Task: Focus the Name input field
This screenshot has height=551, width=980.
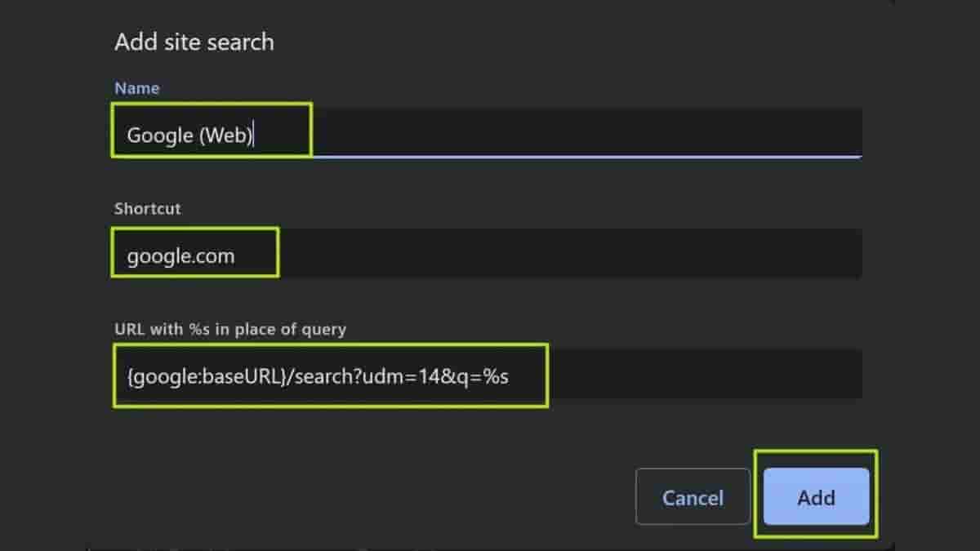Action: (486, 133)
